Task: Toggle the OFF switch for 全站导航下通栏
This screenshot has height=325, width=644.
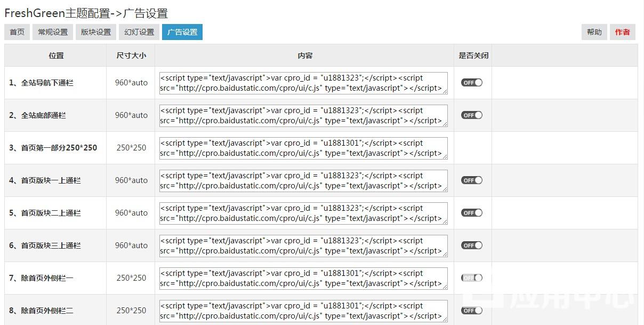Action: (472, 83)
